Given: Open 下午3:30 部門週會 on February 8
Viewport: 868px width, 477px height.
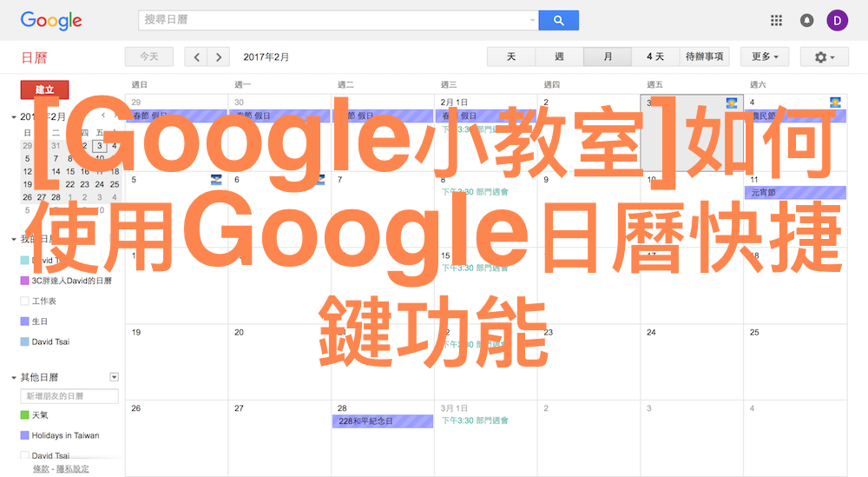Looking at the screenshot, I should tap(475, 192).
